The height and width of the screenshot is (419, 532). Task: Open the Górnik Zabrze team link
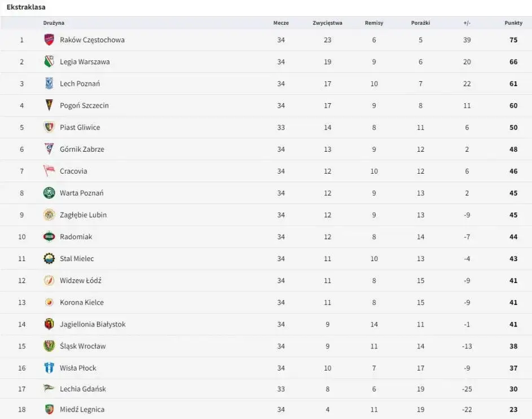click(82, 149)
